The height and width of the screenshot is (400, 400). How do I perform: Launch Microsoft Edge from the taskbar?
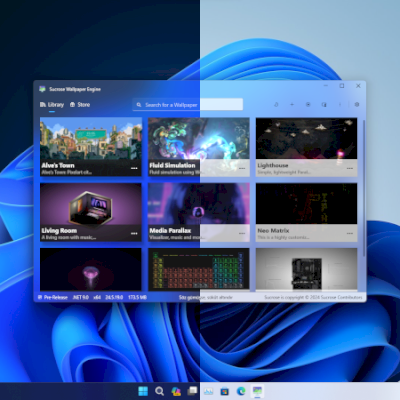pos(241,391)
